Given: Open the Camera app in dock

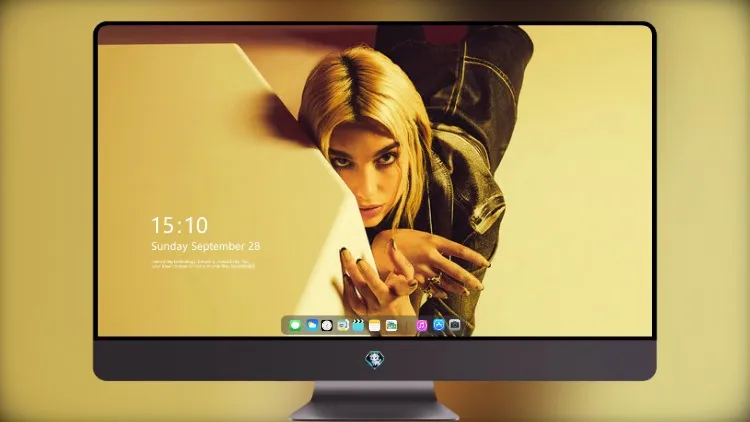Looking at the screenshot, I should [x=455, y=325].
